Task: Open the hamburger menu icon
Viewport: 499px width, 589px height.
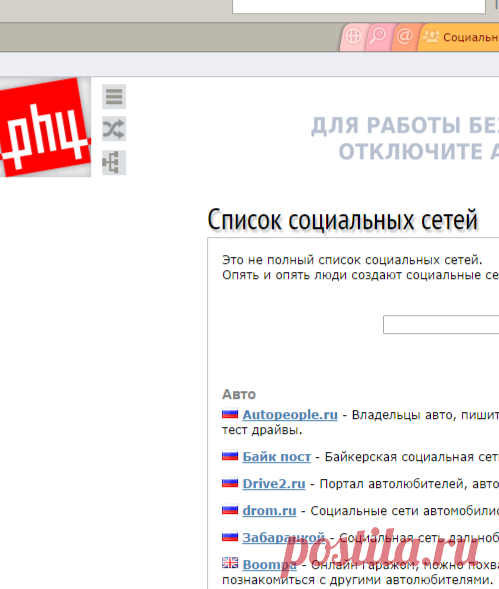Action: click(114, 97)
